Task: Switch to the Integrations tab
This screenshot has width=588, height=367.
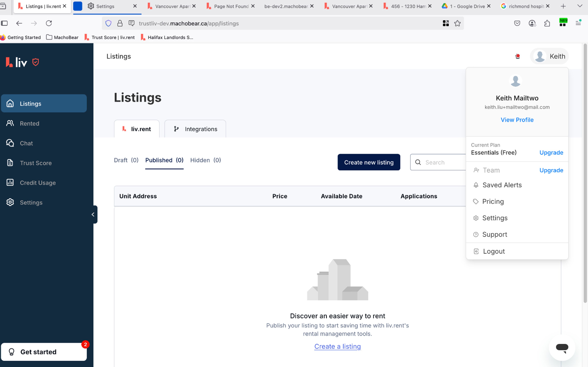Action: tap(195, 129)
